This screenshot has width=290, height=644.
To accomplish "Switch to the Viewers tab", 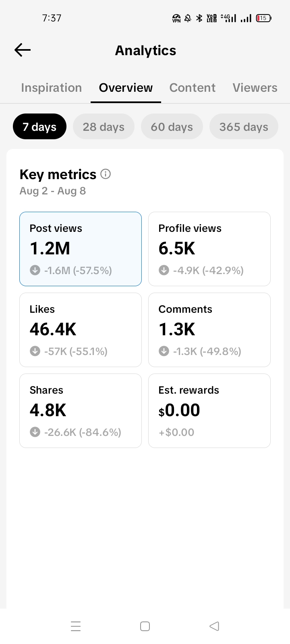I will point(255,88).
